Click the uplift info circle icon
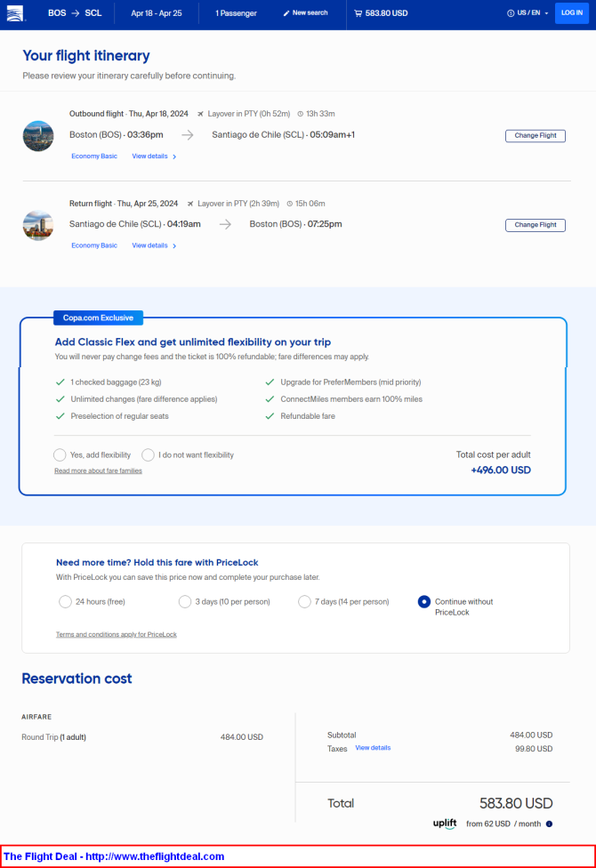596x868 pixels. pos(549,824)
